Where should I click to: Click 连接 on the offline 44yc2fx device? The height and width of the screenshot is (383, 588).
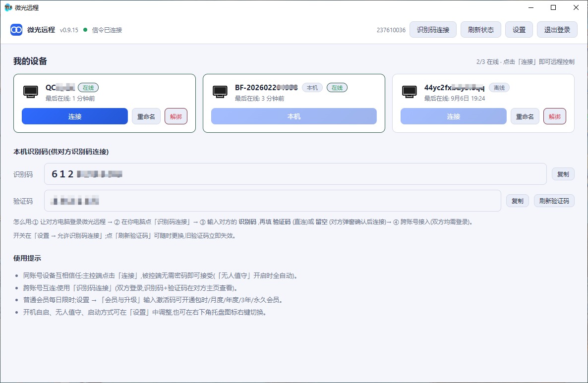pos(453,116)
